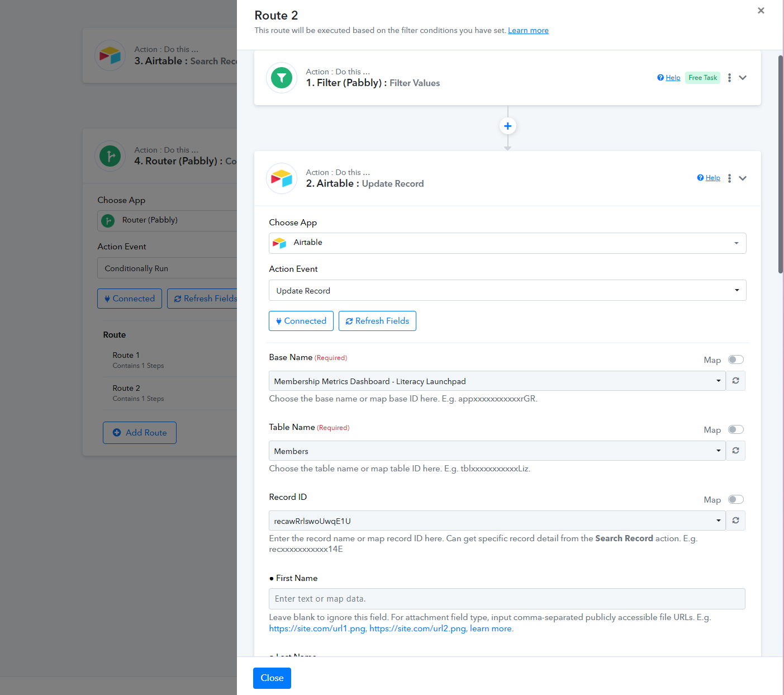
Task: Click the Free Task badge on Filter step
Action: [x=702, y=78]
